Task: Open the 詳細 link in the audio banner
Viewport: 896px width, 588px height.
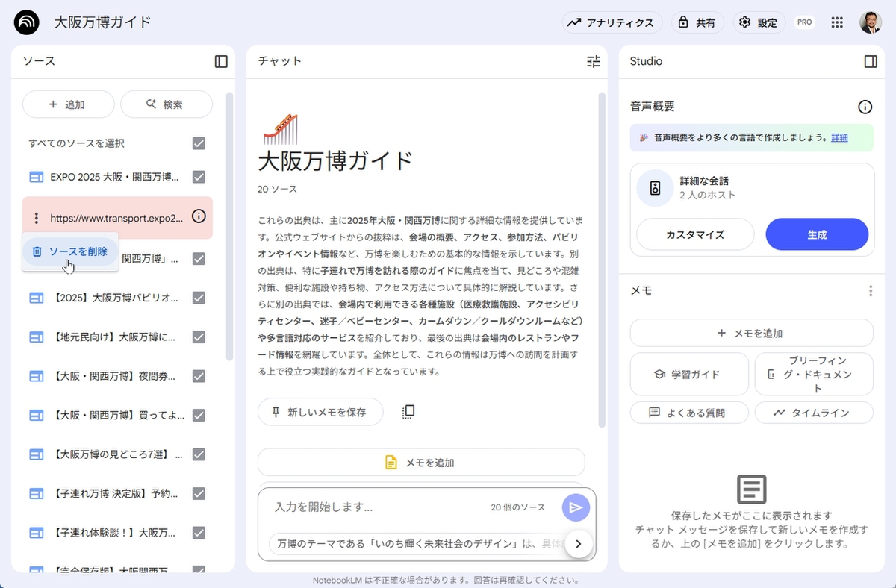Action: coord(839,138)
